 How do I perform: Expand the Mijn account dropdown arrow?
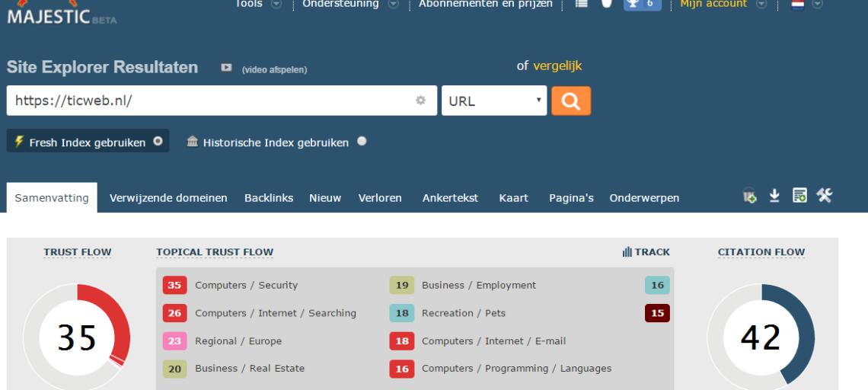click(x=761, y=4)
